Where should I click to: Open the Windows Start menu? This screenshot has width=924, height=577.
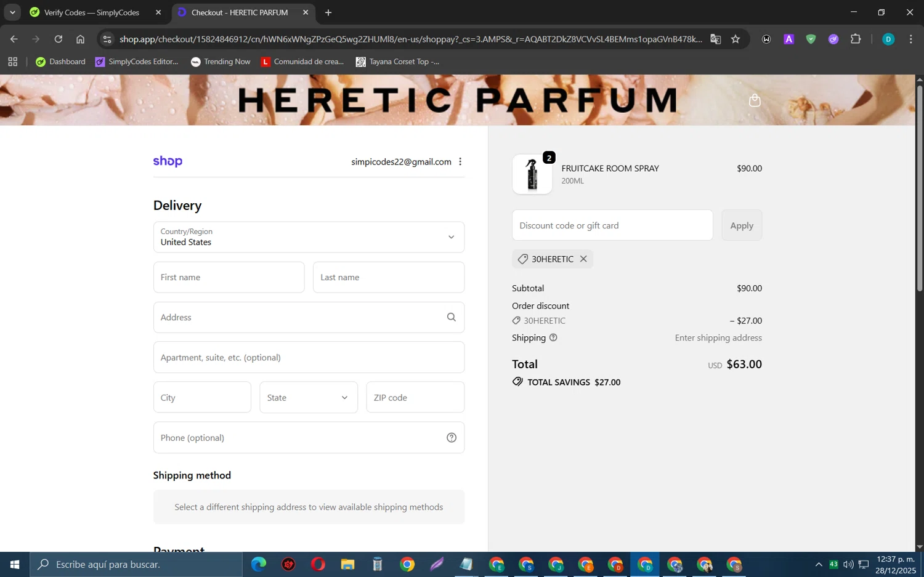(15, 564)
